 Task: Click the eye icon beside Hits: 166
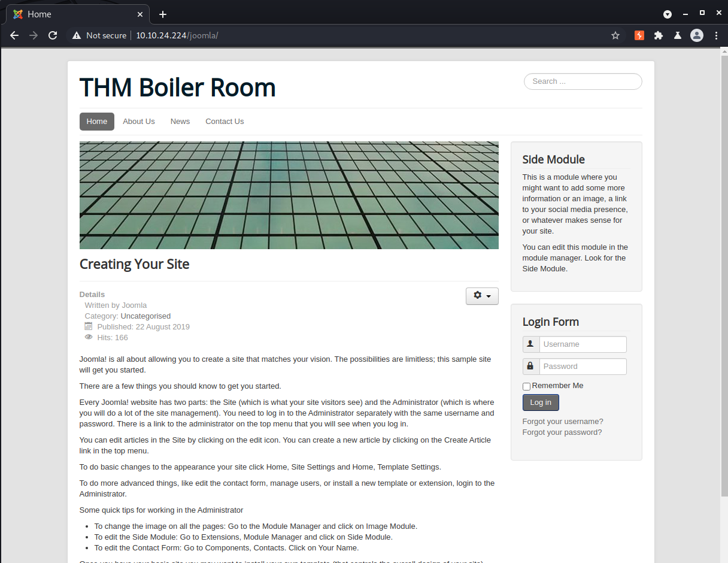pyautogui.click(x=89, y=337)
